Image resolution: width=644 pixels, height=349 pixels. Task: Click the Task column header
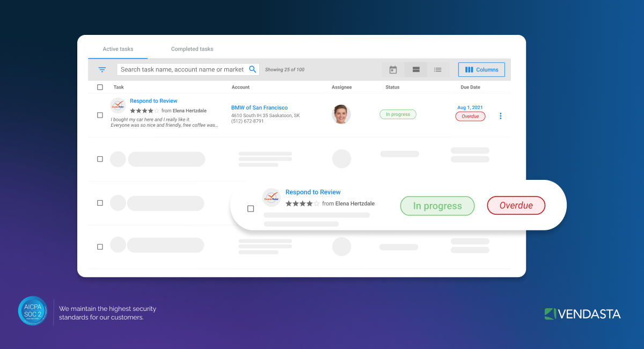pos(119,87)
